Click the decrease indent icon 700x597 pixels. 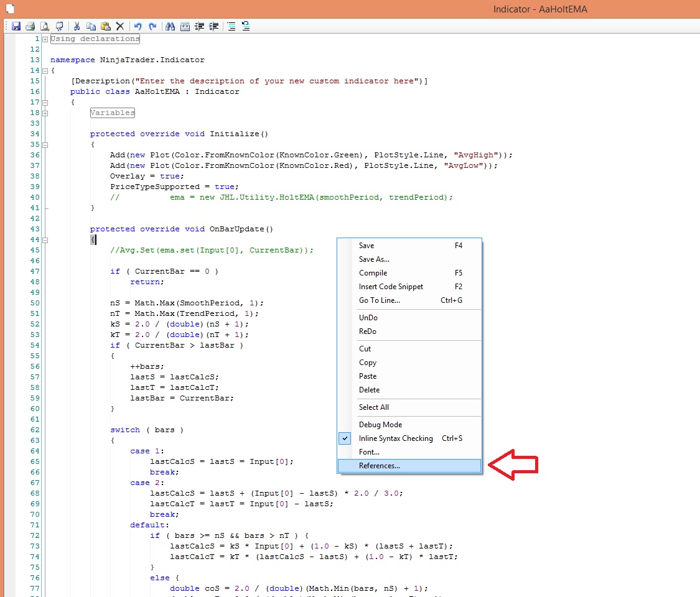click(x=199, y=26)
